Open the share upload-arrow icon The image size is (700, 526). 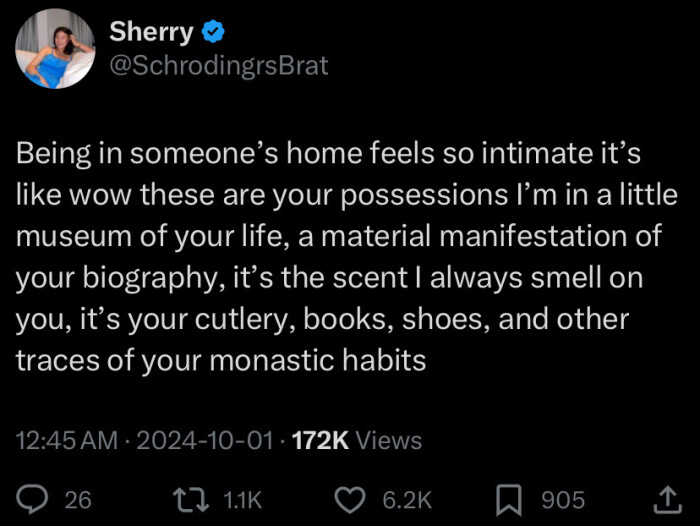click(x=665, y=498)
